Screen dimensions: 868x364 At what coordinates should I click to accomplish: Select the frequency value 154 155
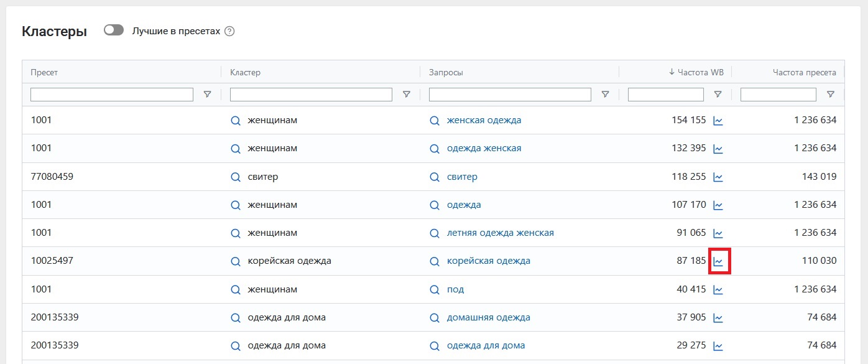(689, 120)
